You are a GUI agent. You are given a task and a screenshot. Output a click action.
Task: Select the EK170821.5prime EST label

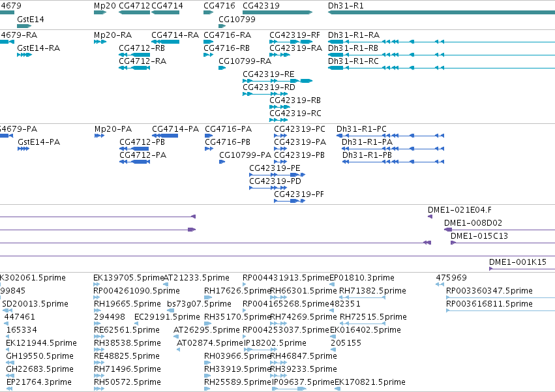click(x=370, y=382)
